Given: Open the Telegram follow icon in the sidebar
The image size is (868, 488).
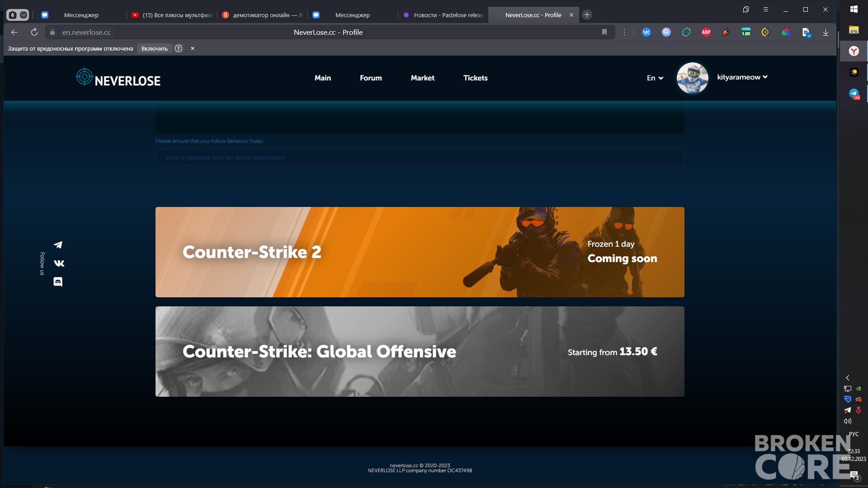Looking at the screenshot, I should point(58,245).
